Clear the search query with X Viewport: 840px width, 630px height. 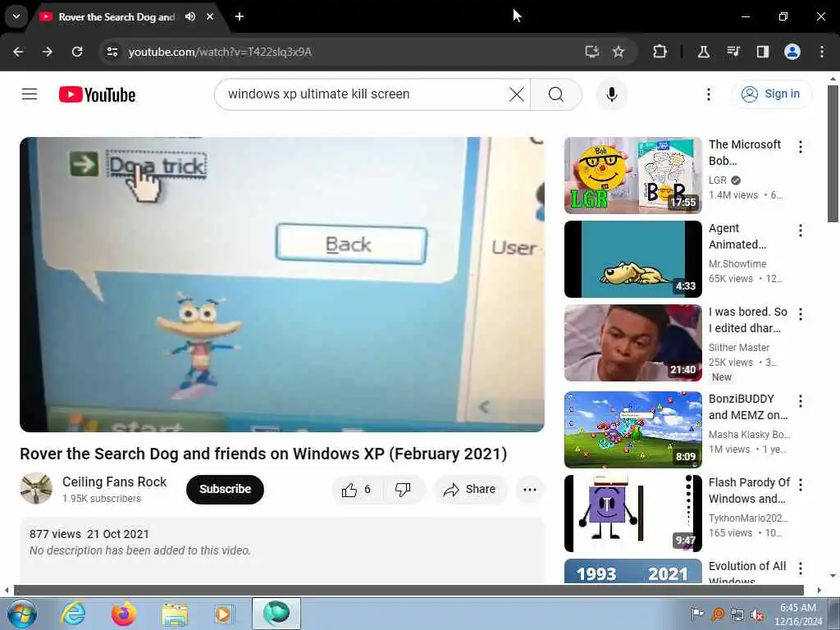pyautogui.click(x=517, y=94)
